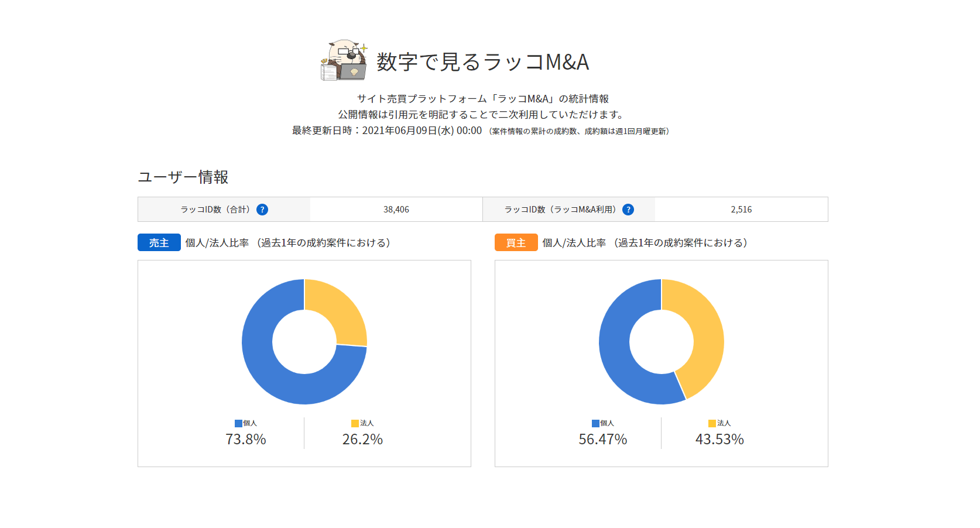Screen dimensions: 980x528
Task: Click yellow 法人 legend swatch under buyer chart
Action: click(x=712, y=423)
